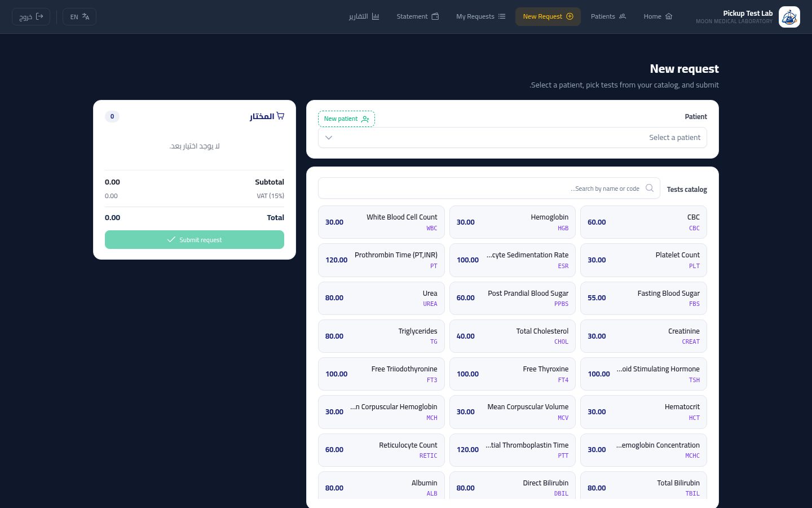
Task: Add the CBC test card
Action: pos(643,222)
